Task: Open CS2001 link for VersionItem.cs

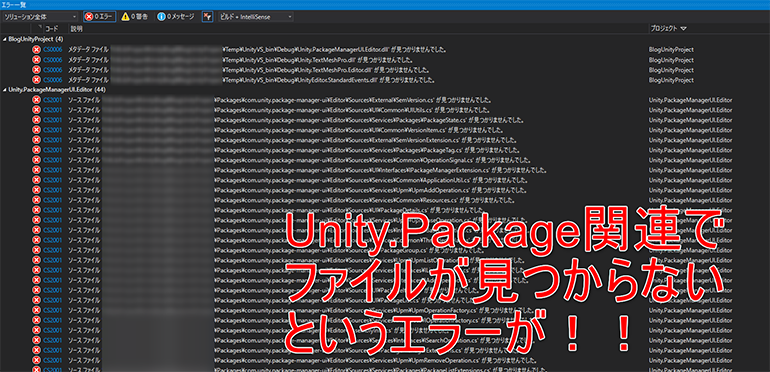Action: click(53, 130)
